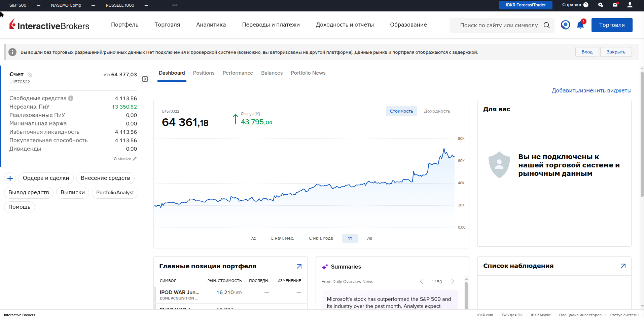Click the Customize pencil icon
Screen dimensions: 644x318
click(135, 159)
